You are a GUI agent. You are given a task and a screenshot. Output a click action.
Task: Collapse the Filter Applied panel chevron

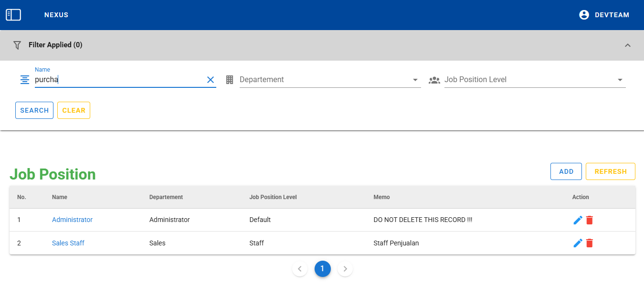point(627,45)
